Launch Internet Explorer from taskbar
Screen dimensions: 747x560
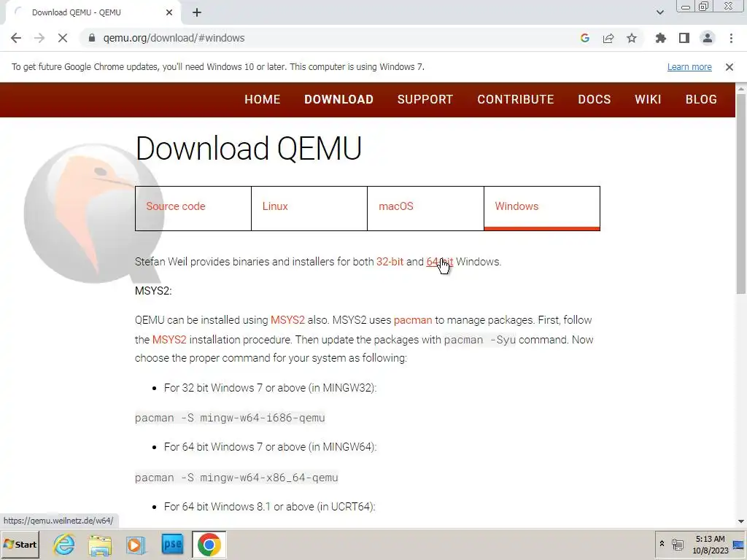coord(64,544)
